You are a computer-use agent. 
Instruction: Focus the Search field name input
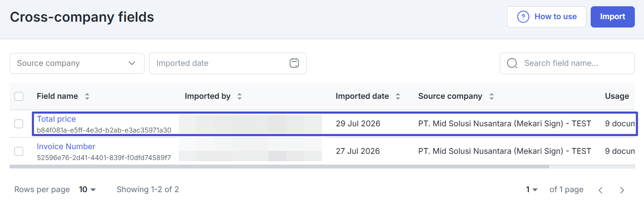click(x=567, y=63)
